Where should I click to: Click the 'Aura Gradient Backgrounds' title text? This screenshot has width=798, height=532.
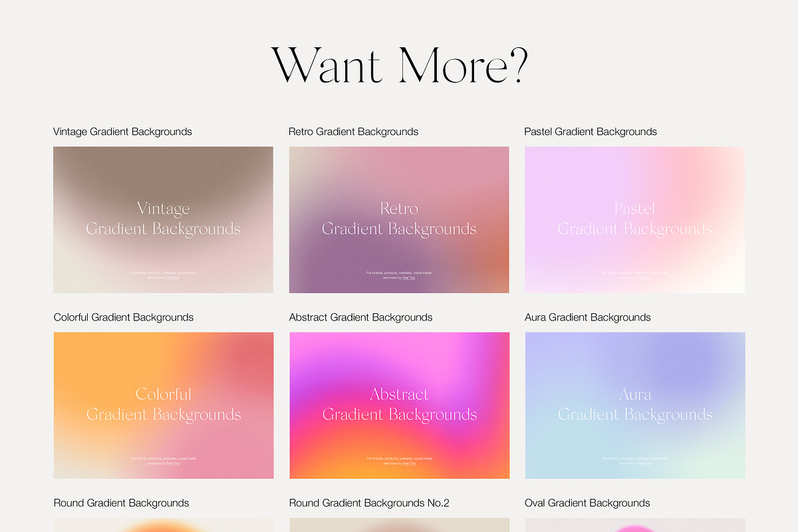click(587, 317)
